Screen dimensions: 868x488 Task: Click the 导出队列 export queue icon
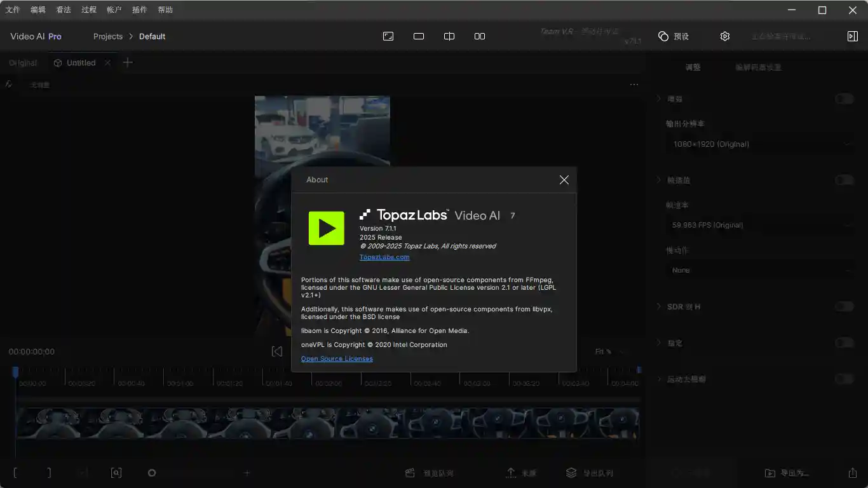(x=571, y=473)
